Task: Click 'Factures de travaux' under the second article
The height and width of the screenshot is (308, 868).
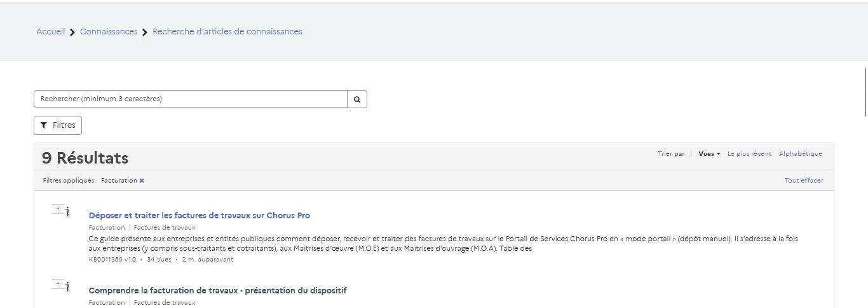Action: tap(164, 303)
